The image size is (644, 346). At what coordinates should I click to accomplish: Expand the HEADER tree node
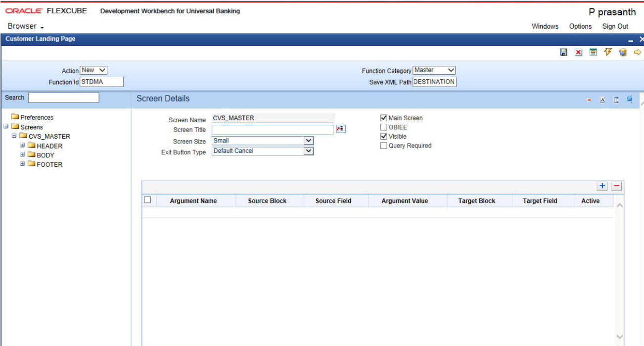coord(23,146)
